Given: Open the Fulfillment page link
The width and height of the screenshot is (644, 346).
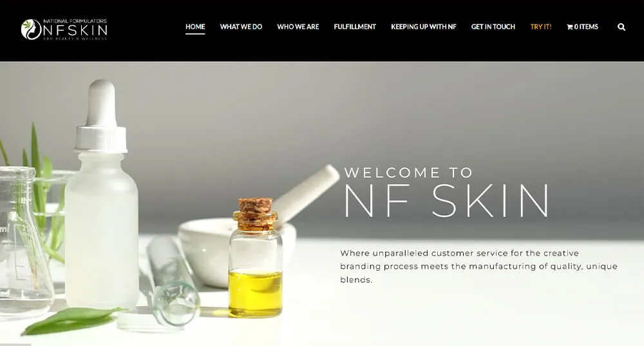Looking at the screenshot, I should pyautogui.click(x=355, y=26).
